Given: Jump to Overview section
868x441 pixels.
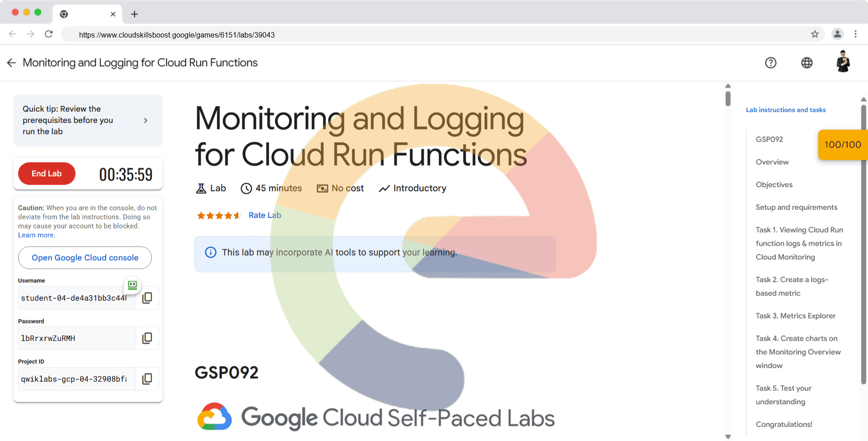Looking at the screenshot, I should pyautogui.click(x=772, y=162).
